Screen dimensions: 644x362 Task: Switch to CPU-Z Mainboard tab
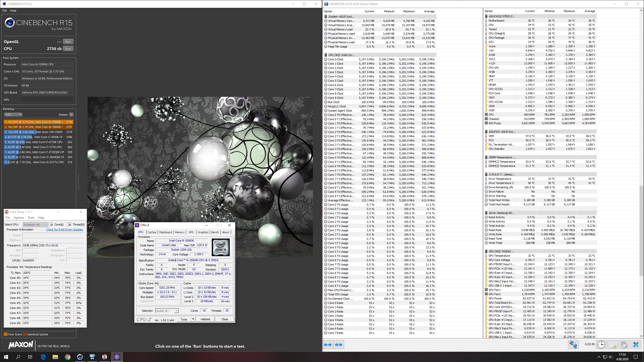tap(166, 232)
